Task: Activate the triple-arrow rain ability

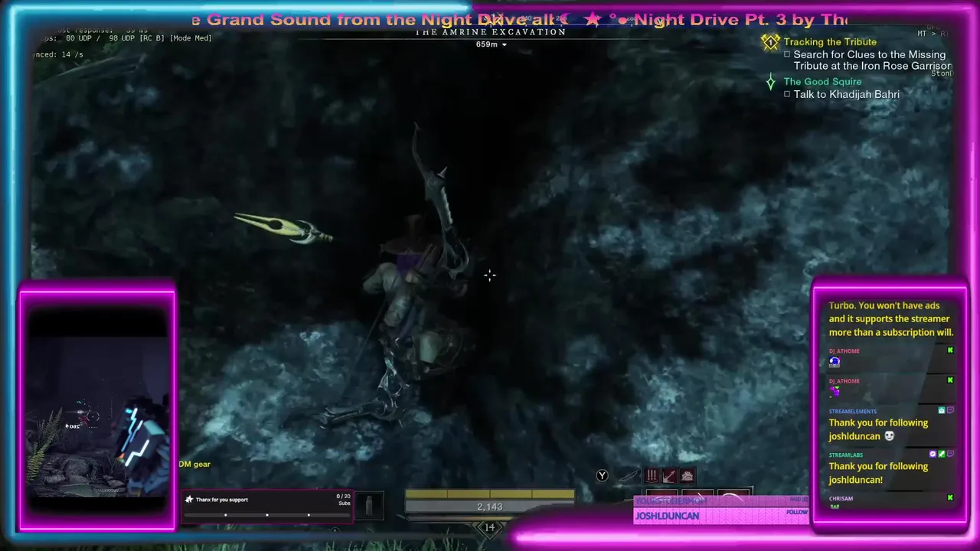Action: [x=652, y=476]
